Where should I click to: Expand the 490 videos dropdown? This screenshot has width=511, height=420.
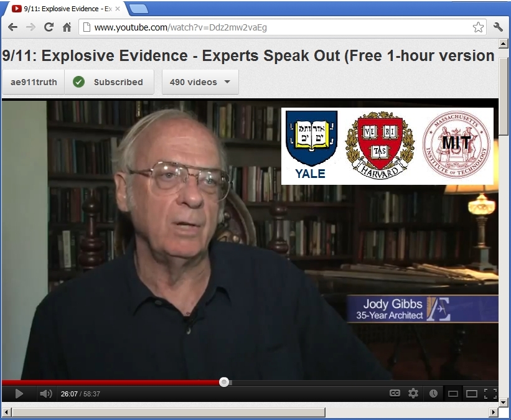coord(200,82)
